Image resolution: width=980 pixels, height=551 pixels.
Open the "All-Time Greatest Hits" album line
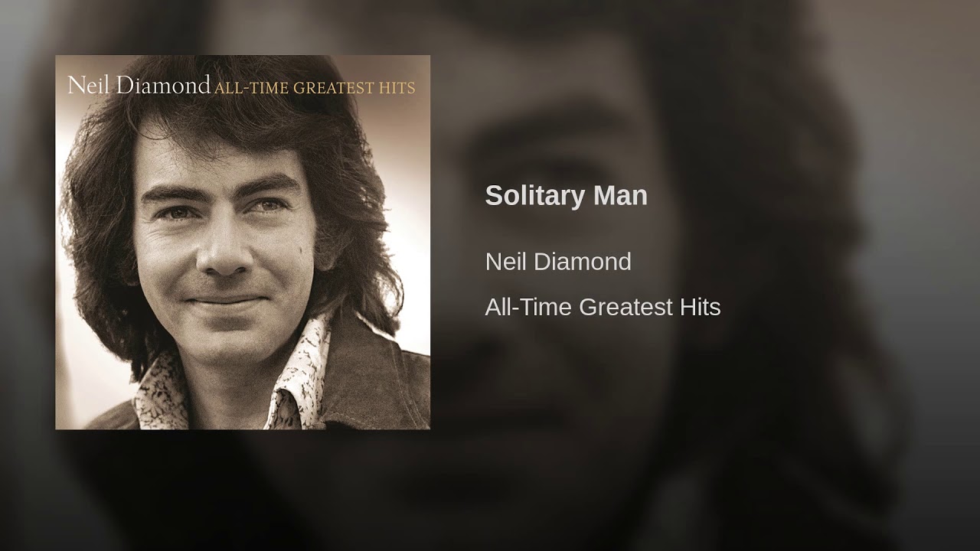point(603,307)
